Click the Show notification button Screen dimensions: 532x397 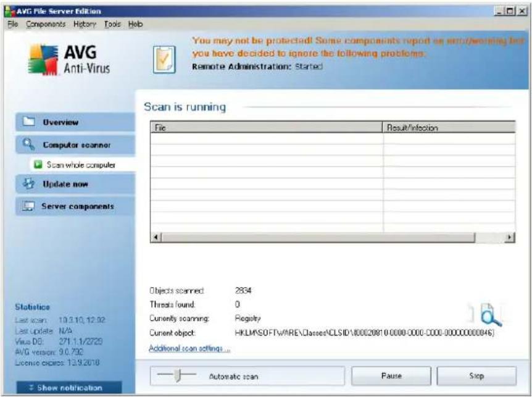point(69,388)
